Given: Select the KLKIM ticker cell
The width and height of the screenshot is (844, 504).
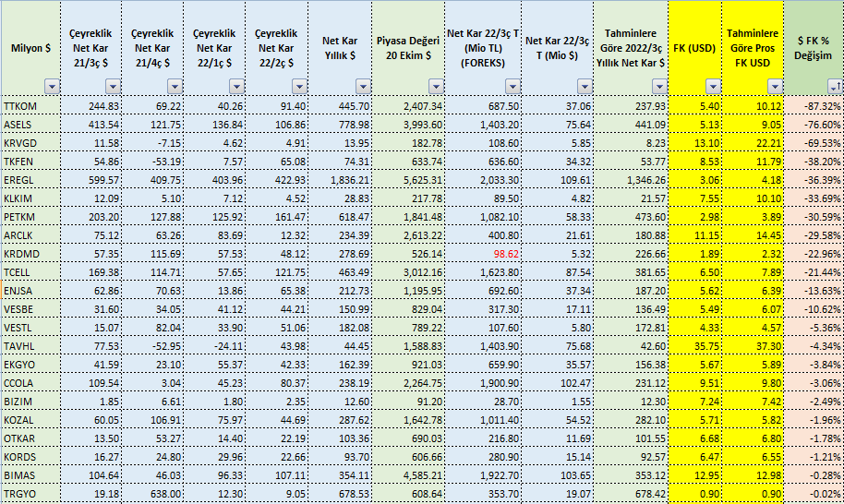Looking at the screenshot, I should 30,198.
